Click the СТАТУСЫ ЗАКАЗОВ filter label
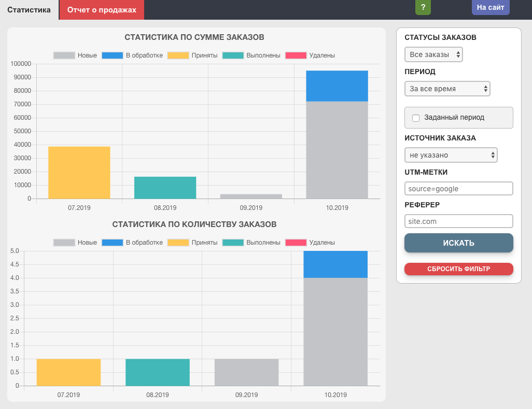Viewport: 532px width, 409px height. pos(440,37)
